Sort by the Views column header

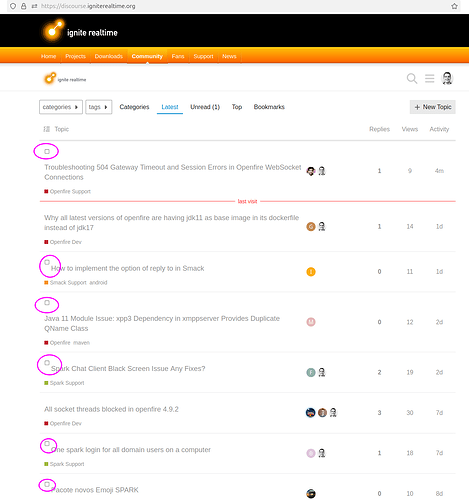410,129
